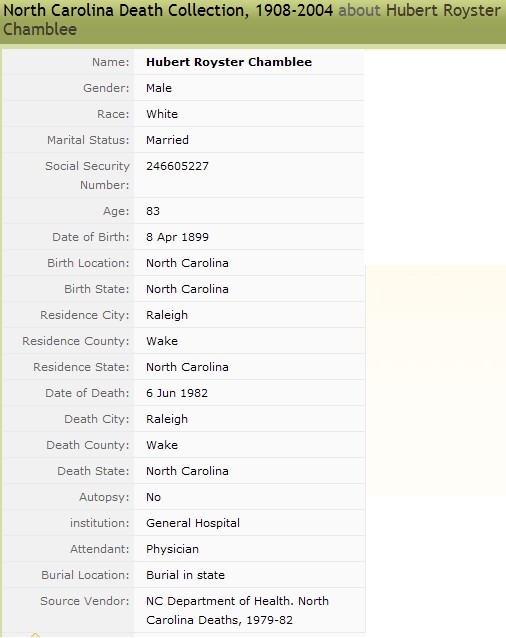The image size is (506, 638).
Task: Click the NC Department of Health source text
Action: pyautogui.click(x=237, y=610)
